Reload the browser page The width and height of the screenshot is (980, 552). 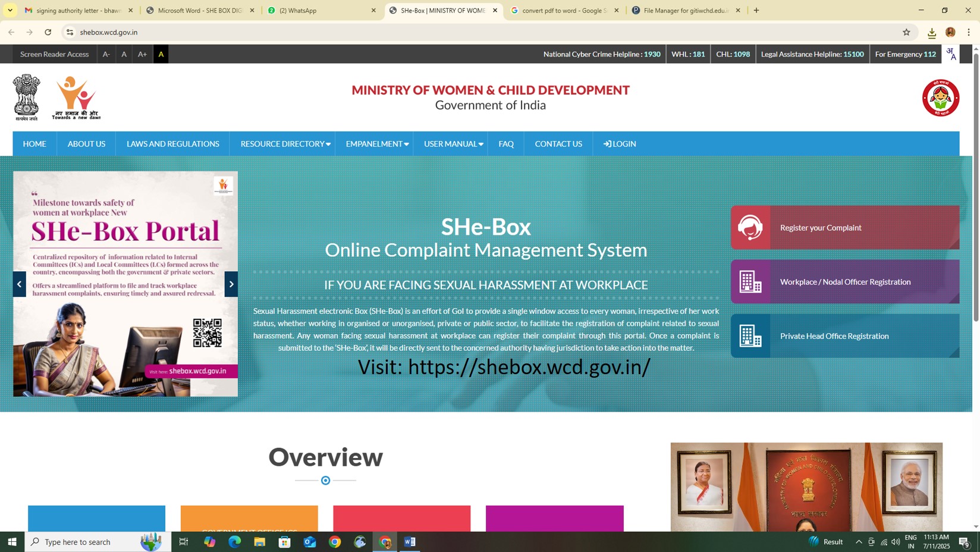point(48,32)
